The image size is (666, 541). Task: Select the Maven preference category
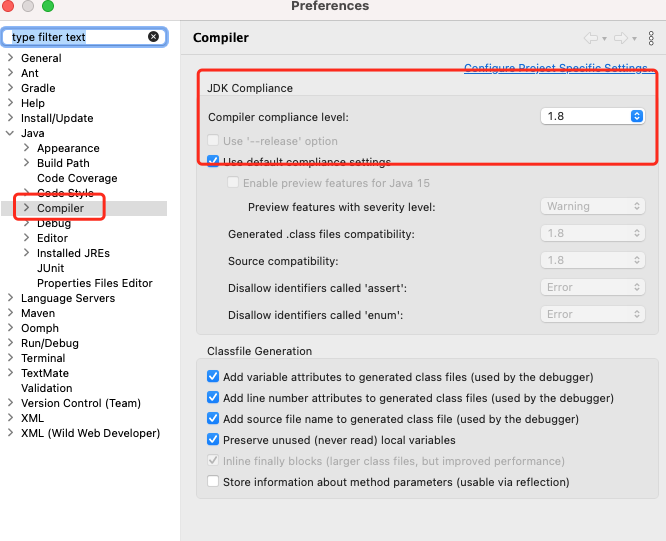coord(38,313)
